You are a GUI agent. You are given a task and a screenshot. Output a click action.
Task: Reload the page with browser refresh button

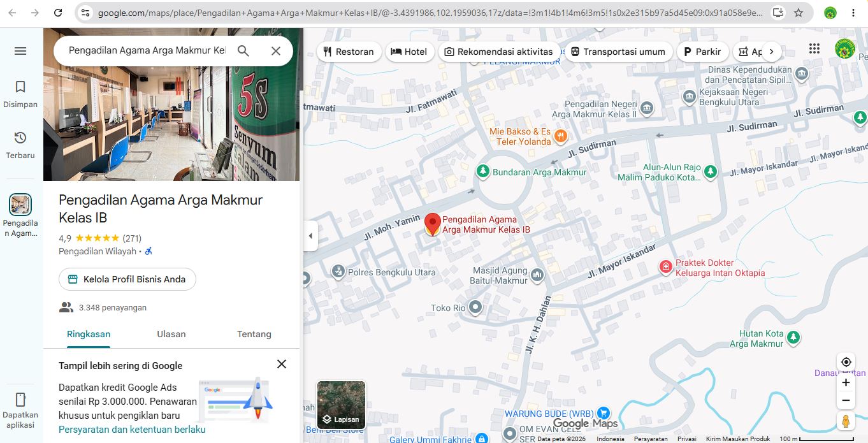coord(58,13)
